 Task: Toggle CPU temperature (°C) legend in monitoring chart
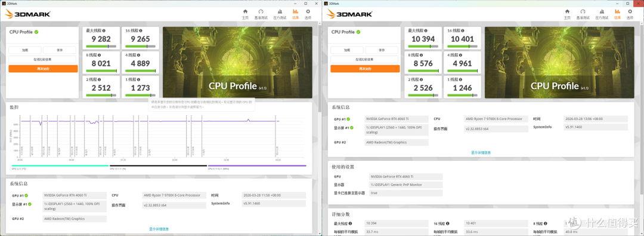pos(60,167)
